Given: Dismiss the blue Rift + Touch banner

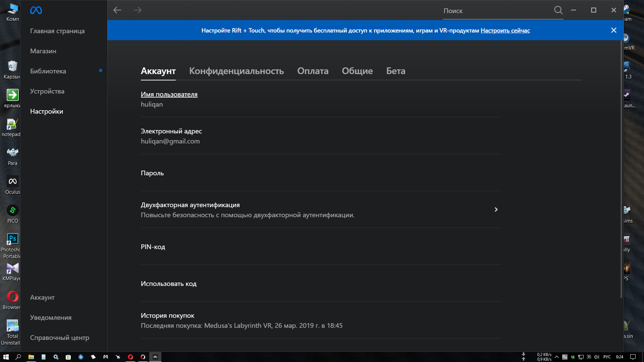Looking at the screenshot, I should [x=613, y=30].
